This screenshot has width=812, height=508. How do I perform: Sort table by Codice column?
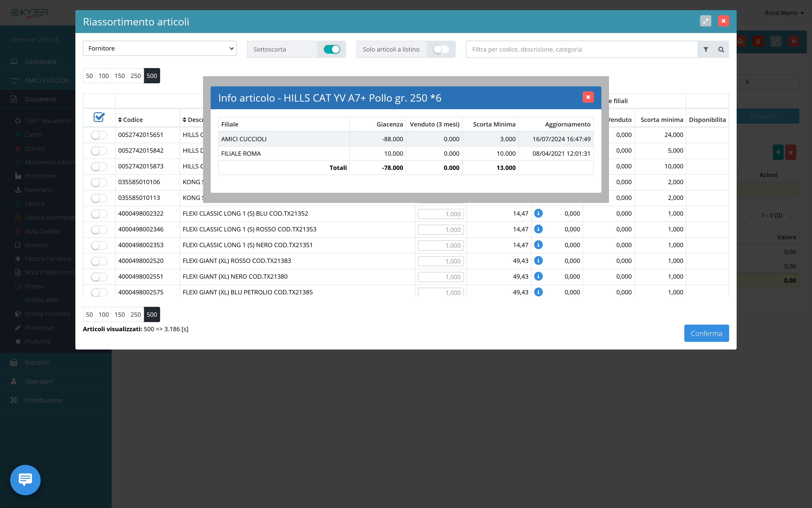[130, 120]
